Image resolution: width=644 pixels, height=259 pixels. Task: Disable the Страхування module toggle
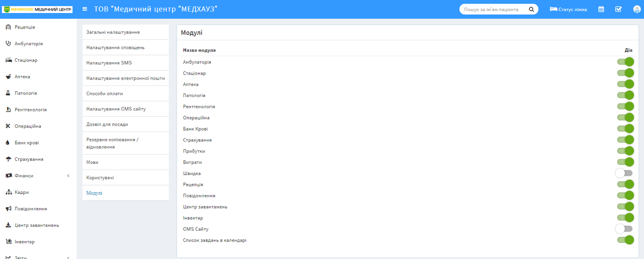click(625, 140)
